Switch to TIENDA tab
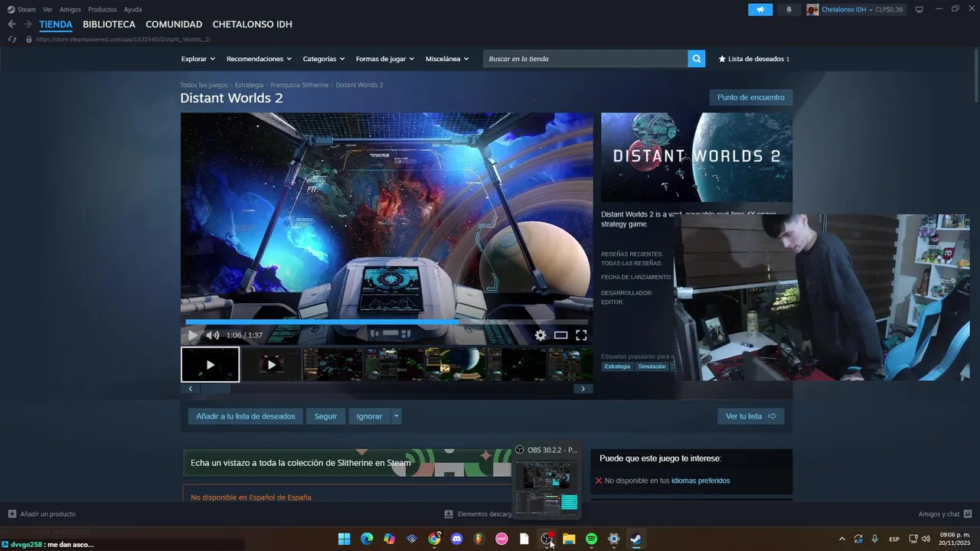Screen dimensions: 980x551 pyautogui.click(x=56, y=24)
